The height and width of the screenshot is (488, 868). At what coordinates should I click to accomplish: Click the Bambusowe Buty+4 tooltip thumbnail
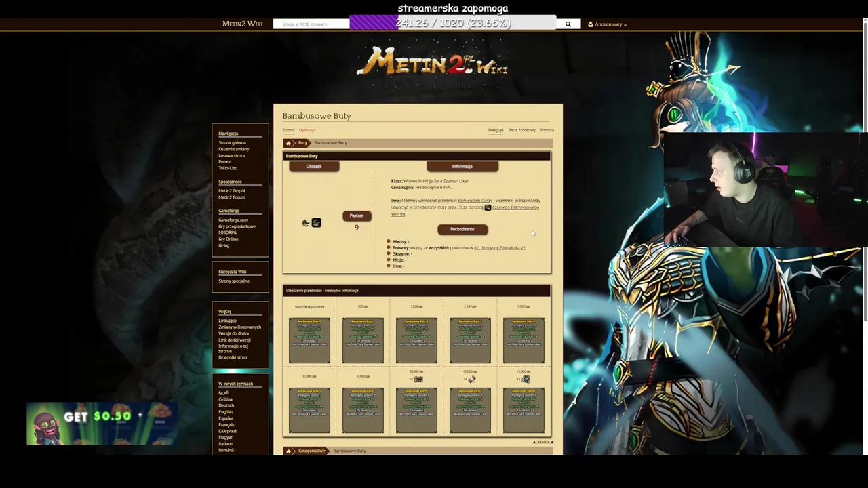(524, 340)
